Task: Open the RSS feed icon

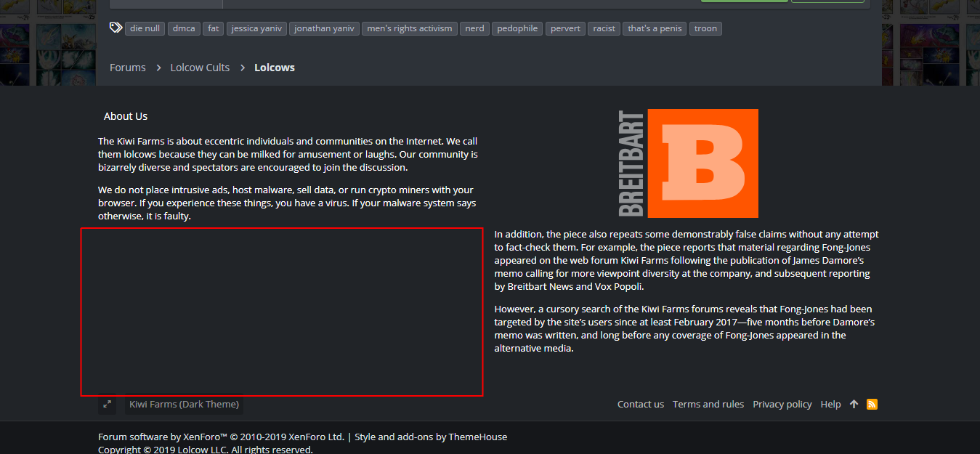Action: (872, 404)
